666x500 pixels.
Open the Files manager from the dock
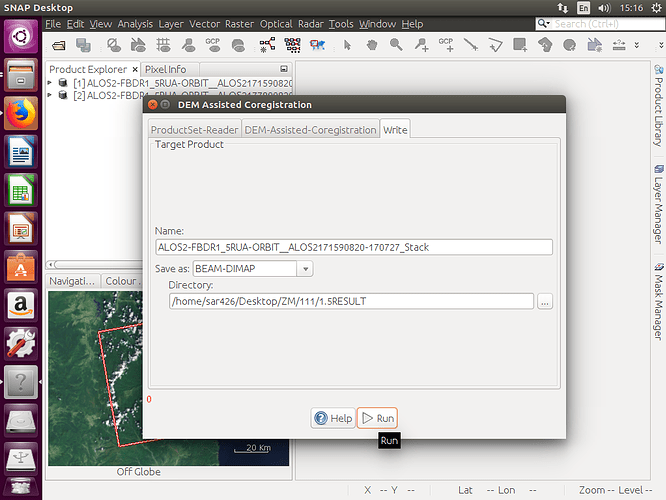[x=21, y=75]
